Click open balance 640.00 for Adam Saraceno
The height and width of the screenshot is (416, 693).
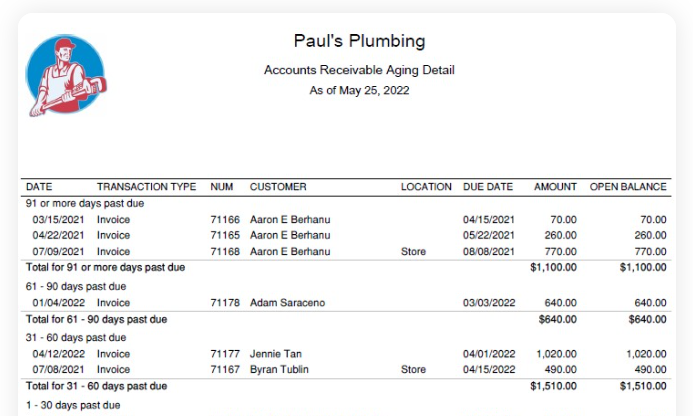pos(651,303)
